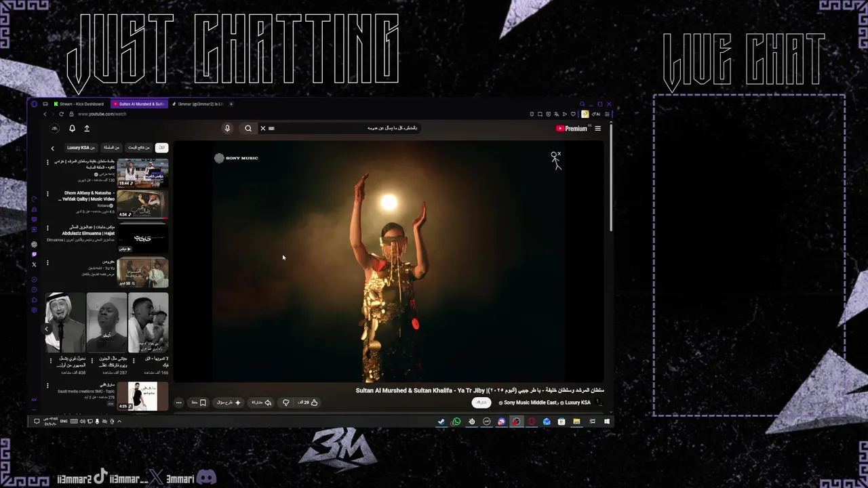Click the Subscribe button beside channel names
Viewport: 868px width, 488px height.
(x=481, y=403)
